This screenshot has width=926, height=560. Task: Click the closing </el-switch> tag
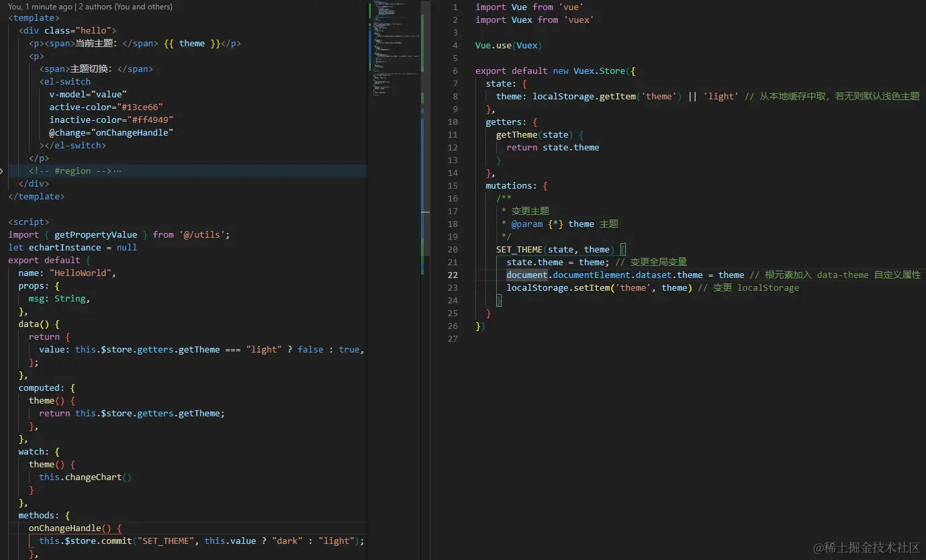[73, 146]
